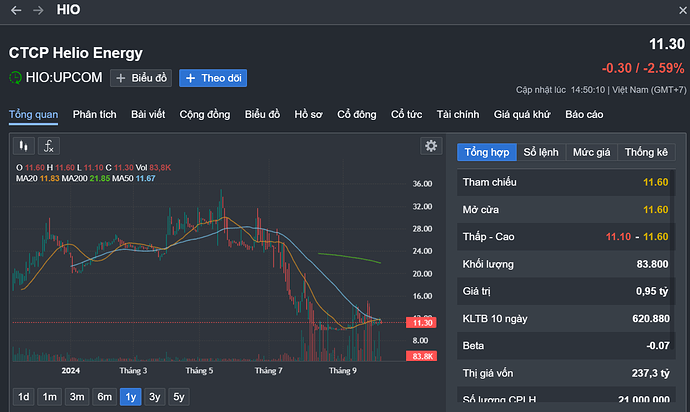Open the Cổ đông tab
This screenshot has height=412, width=690.
(x=357, y=114)
